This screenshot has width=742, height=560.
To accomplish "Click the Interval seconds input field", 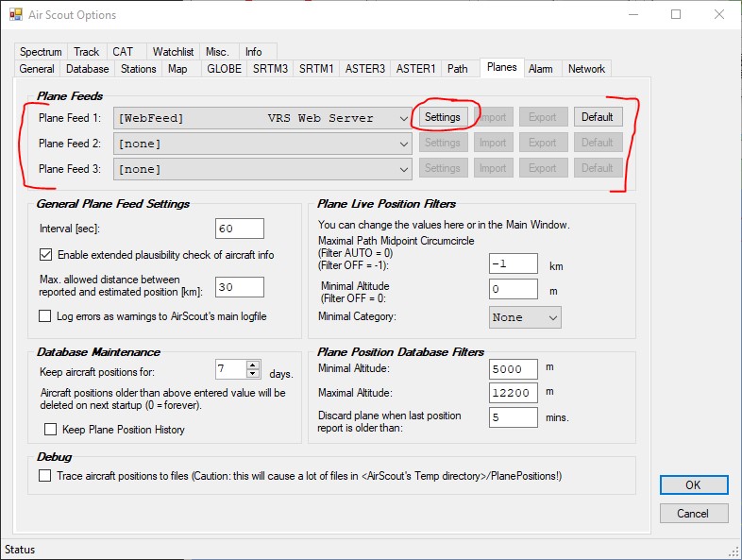I will click(239, 229).
